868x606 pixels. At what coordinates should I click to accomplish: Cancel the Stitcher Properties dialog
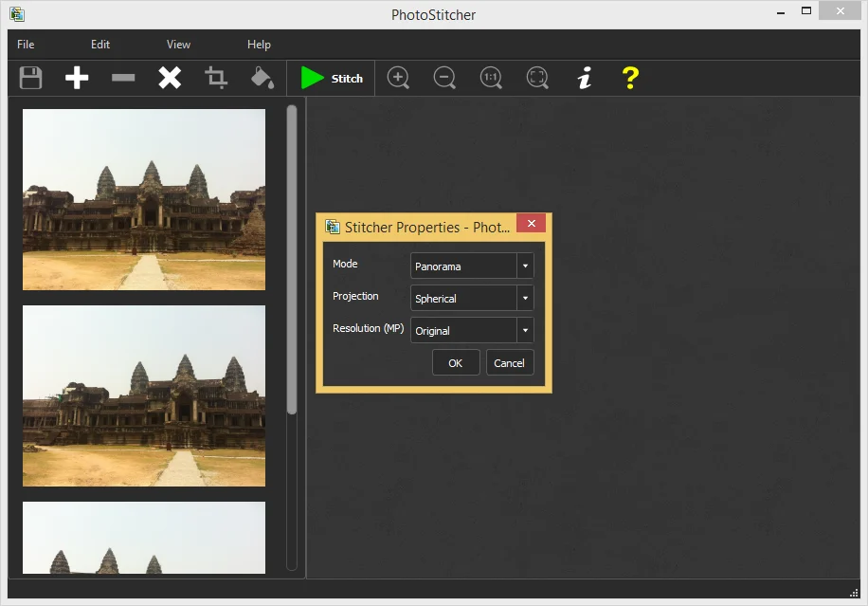pyautogui.click(x=510, y=363)
